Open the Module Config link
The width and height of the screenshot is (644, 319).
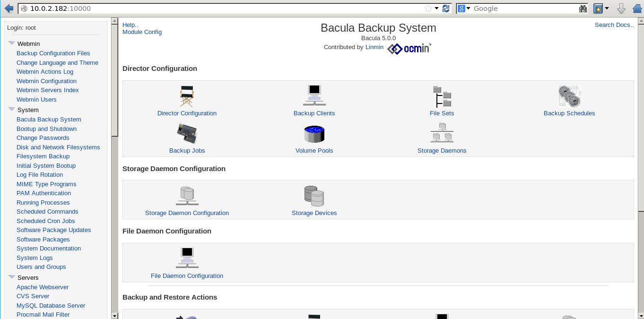(142, 32)
